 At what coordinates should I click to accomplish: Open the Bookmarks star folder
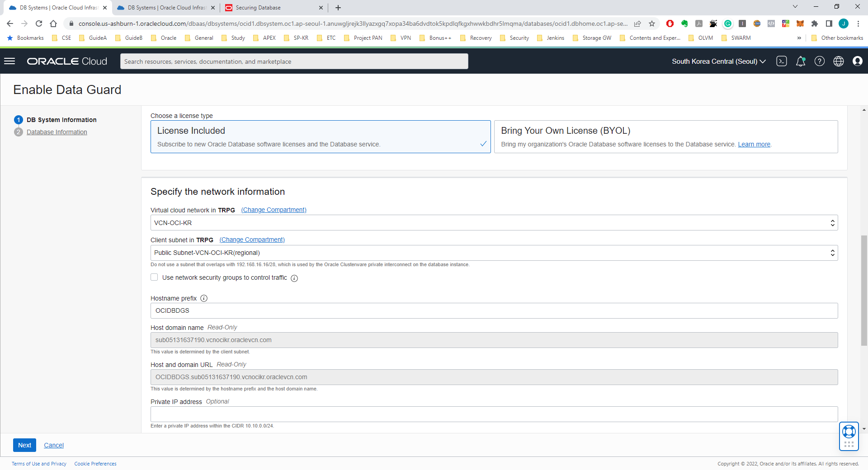tap(26, 38)
